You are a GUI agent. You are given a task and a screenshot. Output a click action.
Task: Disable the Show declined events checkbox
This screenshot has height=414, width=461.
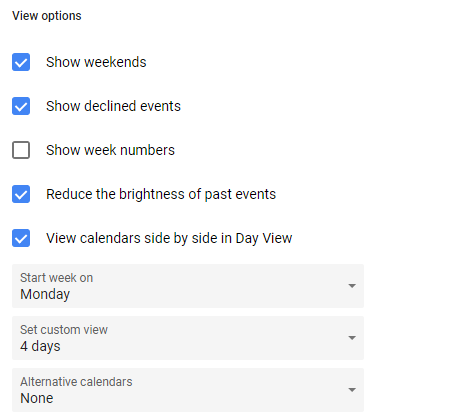pyautogui.click(x=21, y=106)
